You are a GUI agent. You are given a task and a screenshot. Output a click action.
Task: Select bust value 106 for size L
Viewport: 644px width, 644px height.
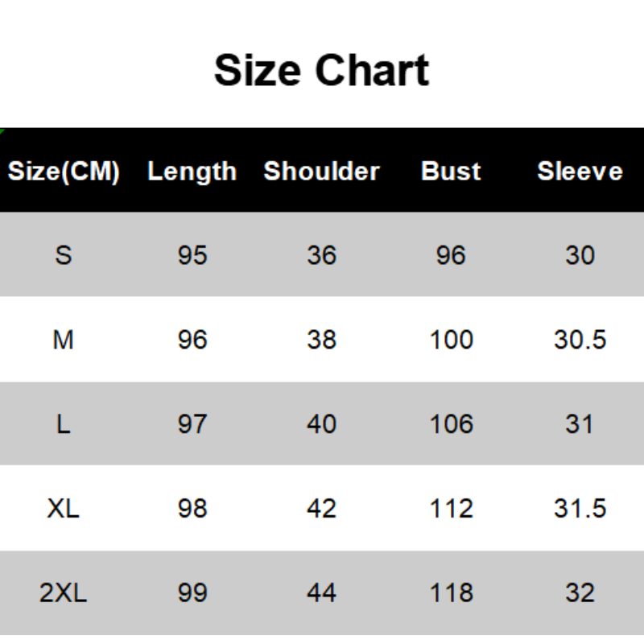tap(451, 424)
